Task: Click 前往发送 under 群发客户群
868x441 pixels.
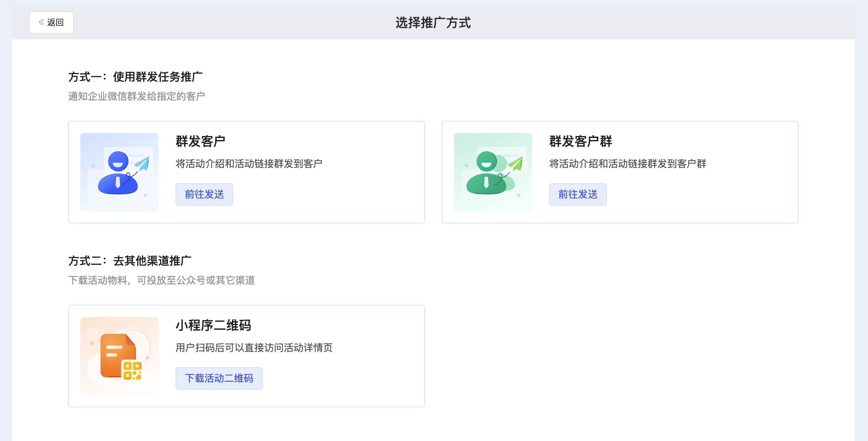Action: click(x=578, y=194)
